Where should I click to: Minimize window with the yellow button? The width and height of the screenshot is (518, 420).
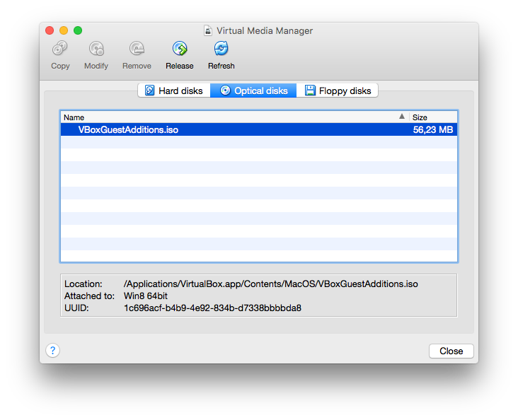64,30
